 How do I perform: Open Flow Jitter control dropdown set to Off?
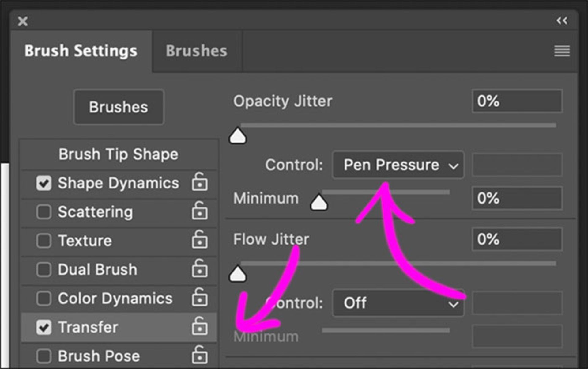[x=398, y=303]
